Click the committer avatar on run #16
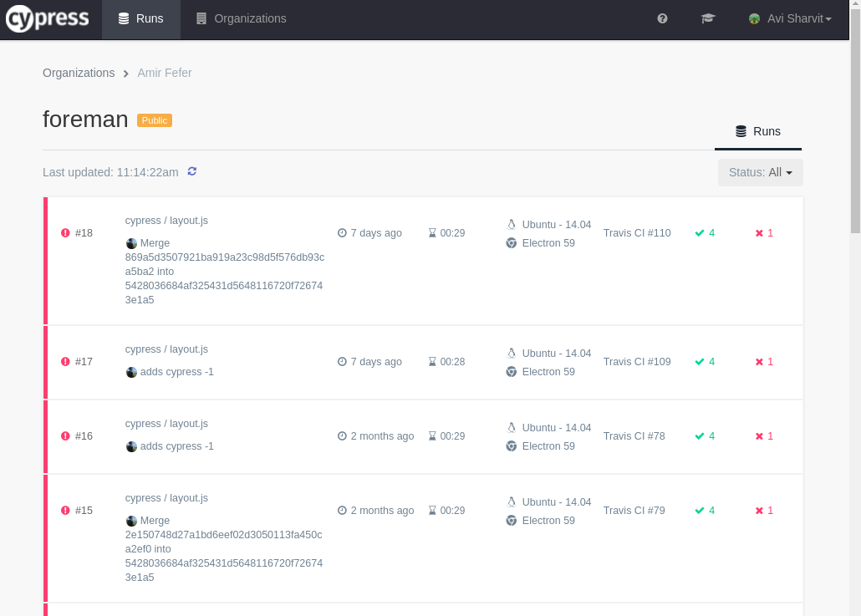 [x=131, y=446]
